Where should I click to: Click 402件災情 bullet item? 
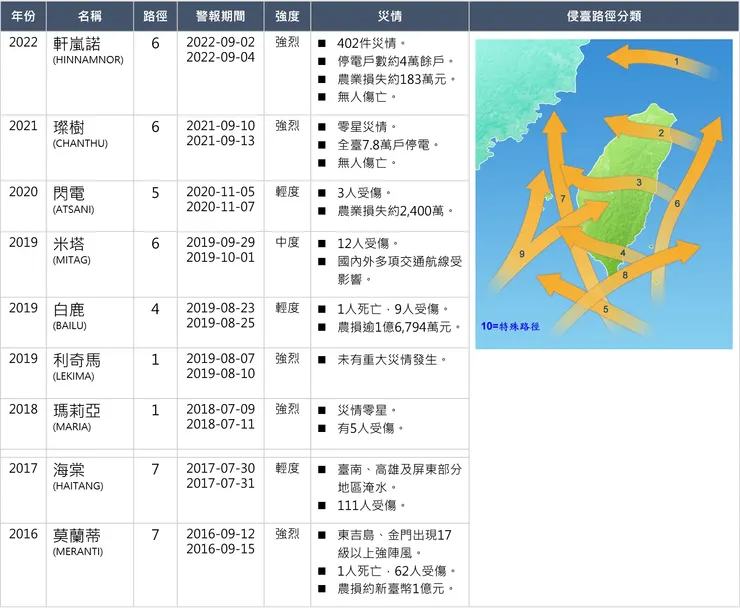(371, 43)
